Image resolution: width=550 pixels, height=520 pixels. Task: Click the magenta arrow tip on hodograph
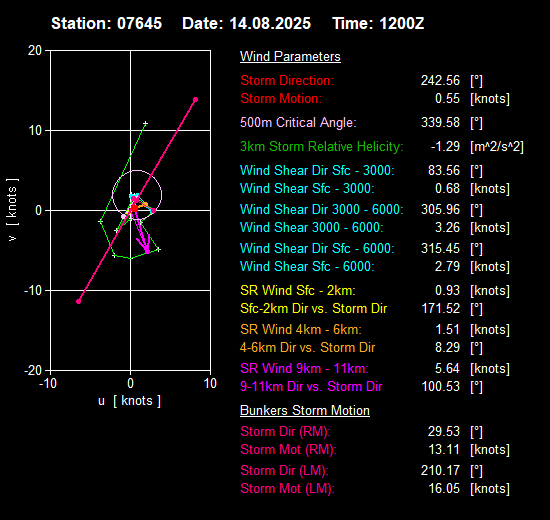[x=147, y=251]
